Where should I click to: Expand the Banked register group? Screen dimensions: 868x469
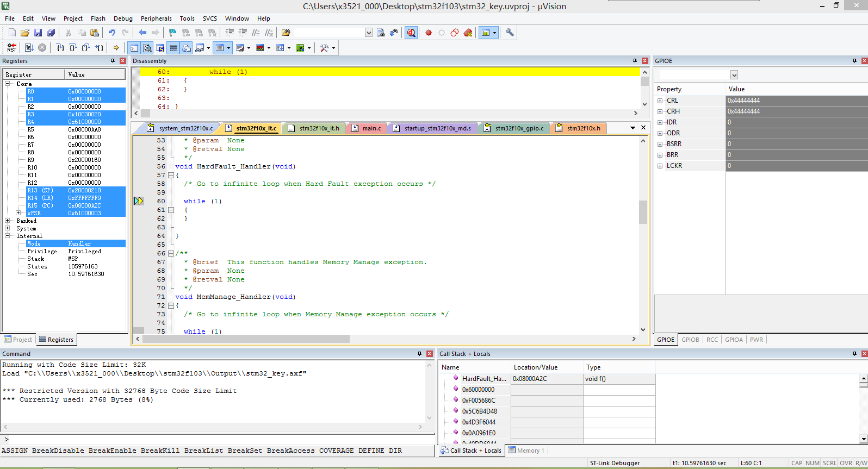(x=8, y=221)
